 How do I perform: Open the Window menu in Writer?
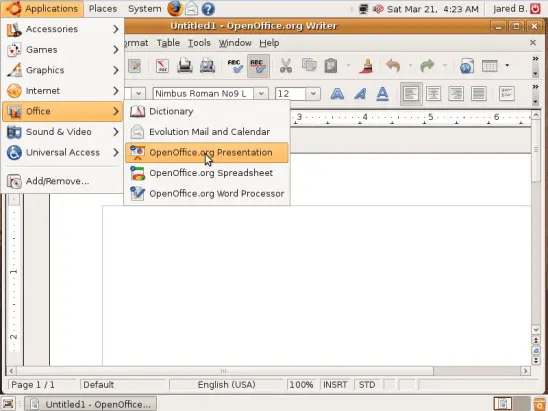[x=235, y=43]
